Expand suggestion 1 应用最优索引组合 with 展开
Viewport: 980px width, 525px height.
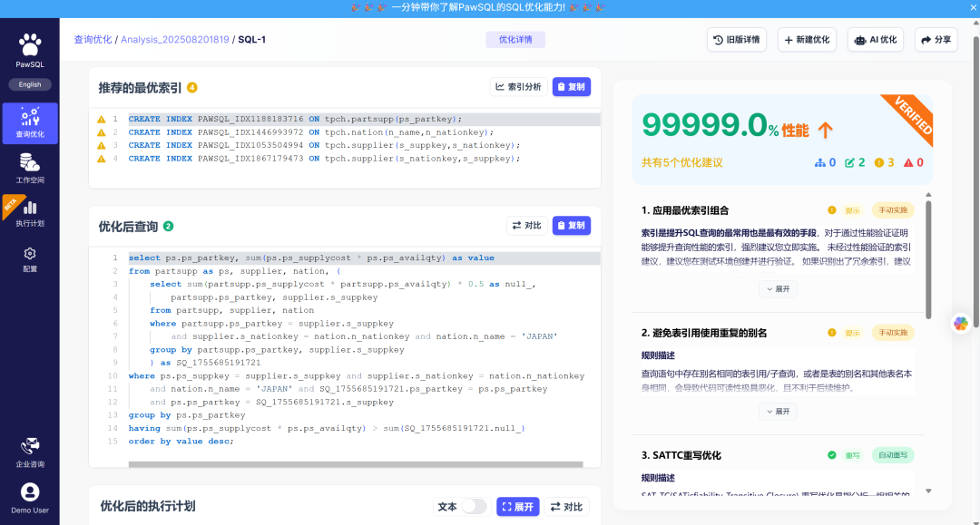[x=779, y=289]
